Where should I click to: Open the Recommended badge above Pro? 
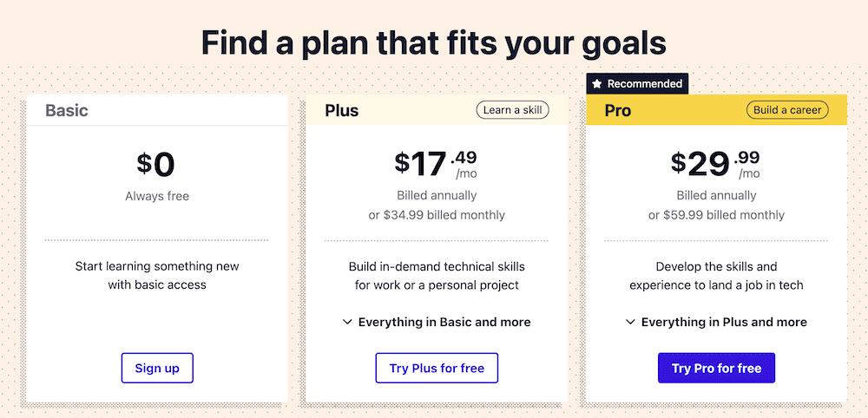pyautogui.click(x=637, y=84)
